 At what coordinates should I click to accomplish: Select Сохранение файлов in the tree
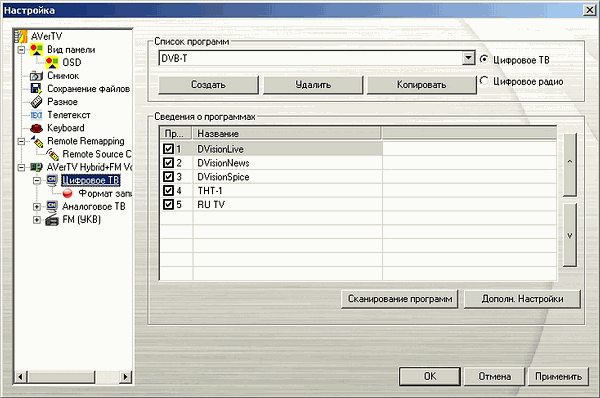pos(88,89)
